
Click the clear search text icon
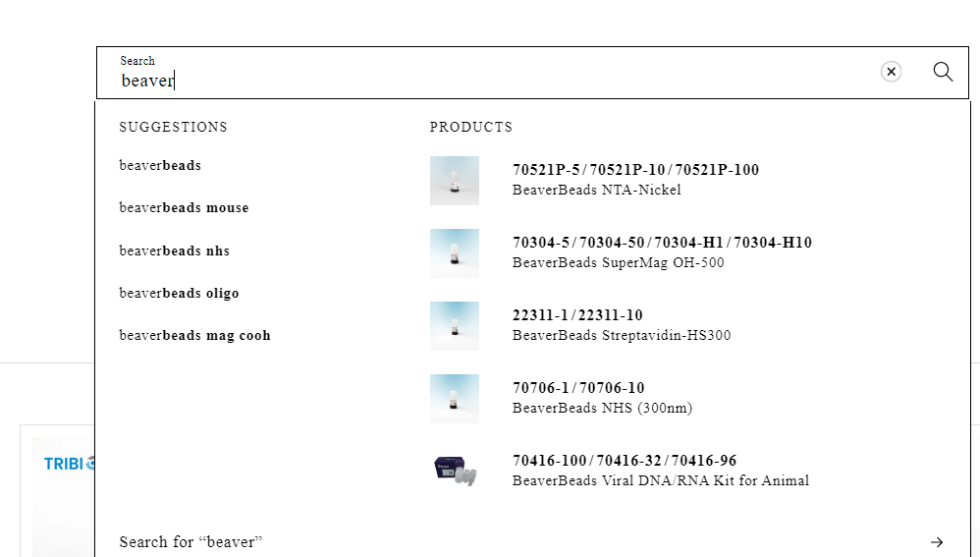(x=891, y=72)
